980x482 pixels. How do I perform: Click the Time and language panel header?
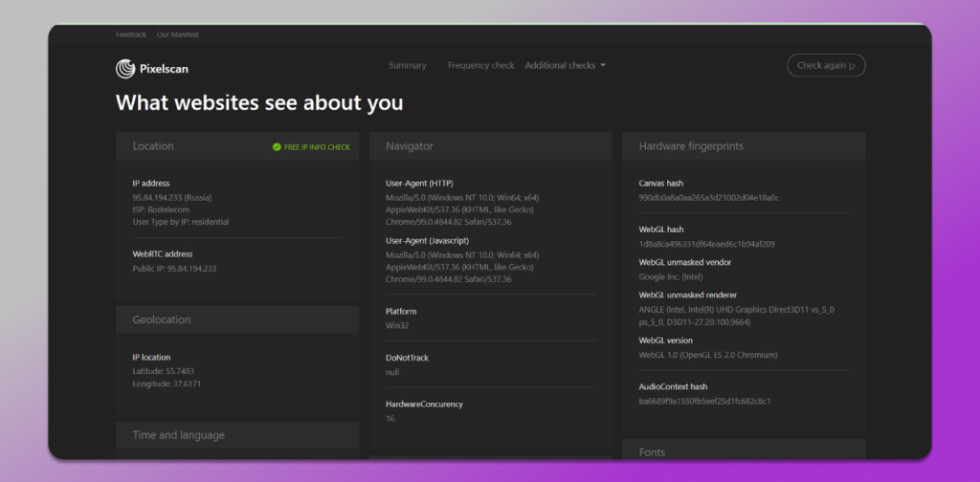(x=179, y=435)
